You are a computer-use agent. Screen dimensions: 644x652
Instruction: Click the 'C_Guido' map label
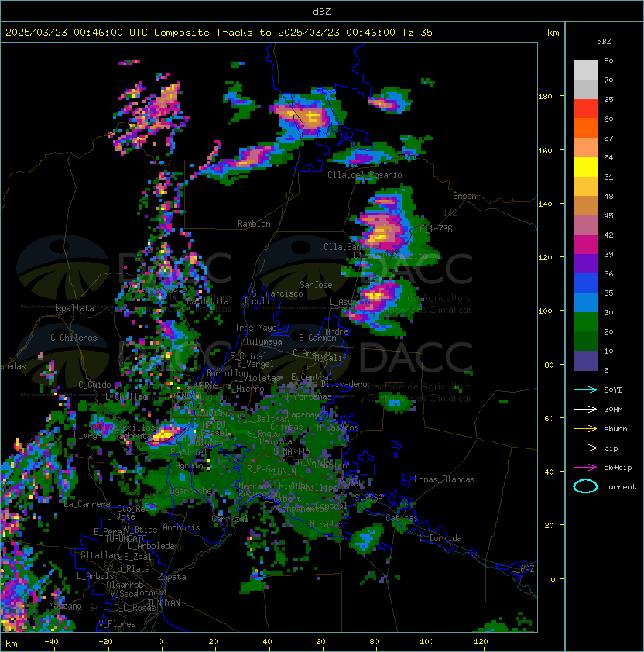pos(94,385)
